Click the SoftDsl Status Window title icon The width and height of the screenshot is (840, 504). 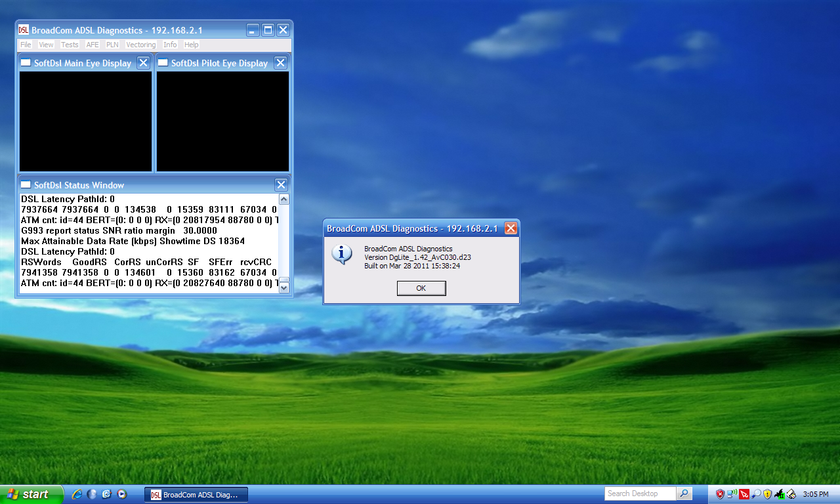(x=26, y=185)
